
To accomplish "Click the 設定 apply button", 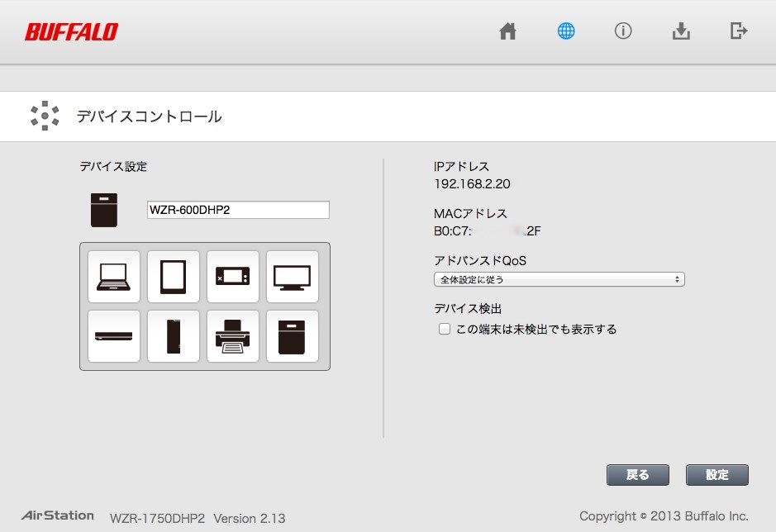I will click(717, 475).
